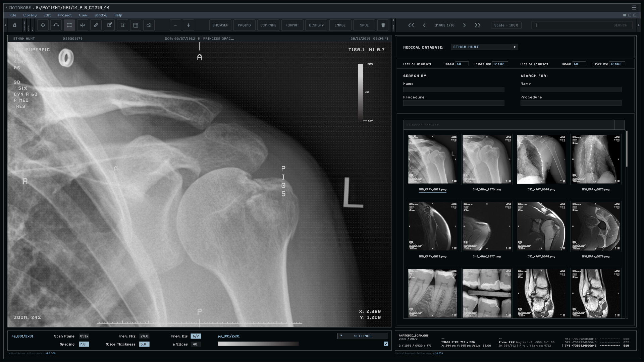The width and height of the screenshot is (644, 362).
Task: Click the lasso selection tool
Action: [149, 25]
